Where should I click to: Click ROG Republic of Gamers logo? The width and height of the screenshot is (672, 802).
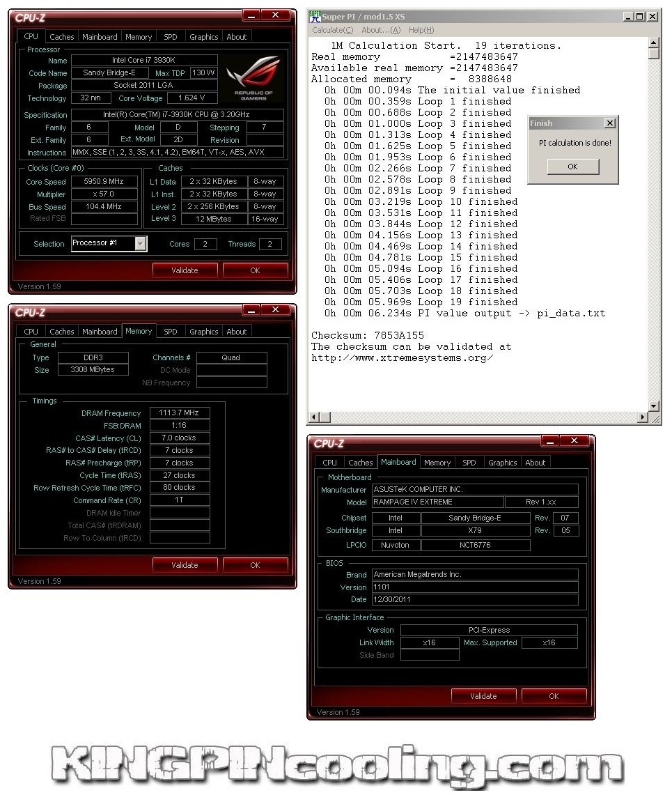(x=253, y=78)
